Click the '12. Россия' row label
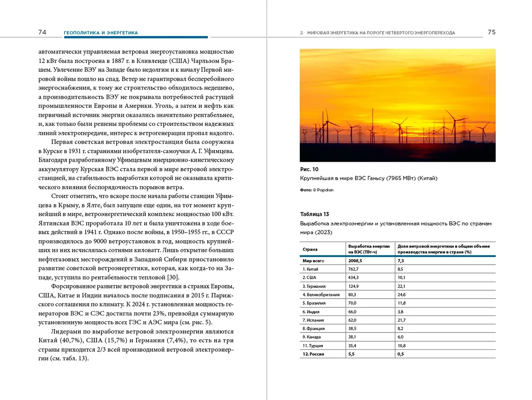Screen dimensions: 532x400 coord(313,354)
